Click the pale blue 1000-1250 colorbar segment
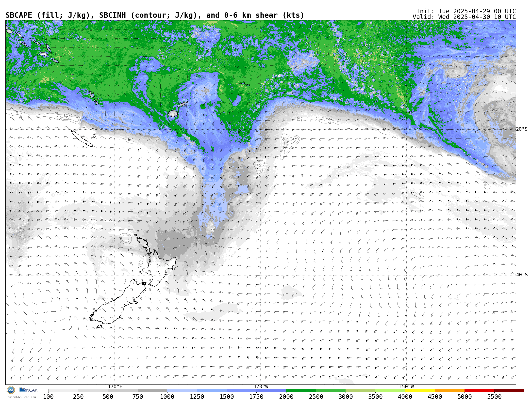 coord(182,391)
